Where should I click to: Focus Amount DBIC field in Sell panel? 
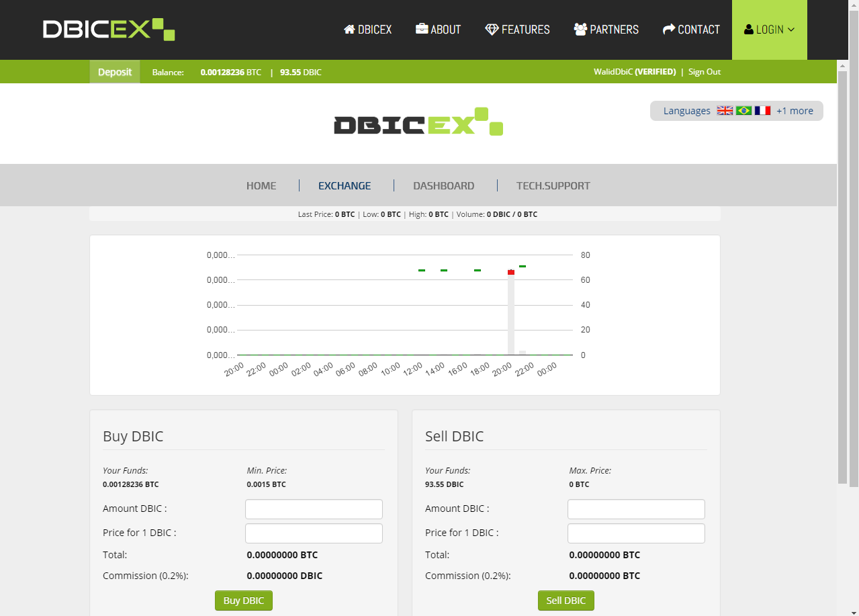636,509
